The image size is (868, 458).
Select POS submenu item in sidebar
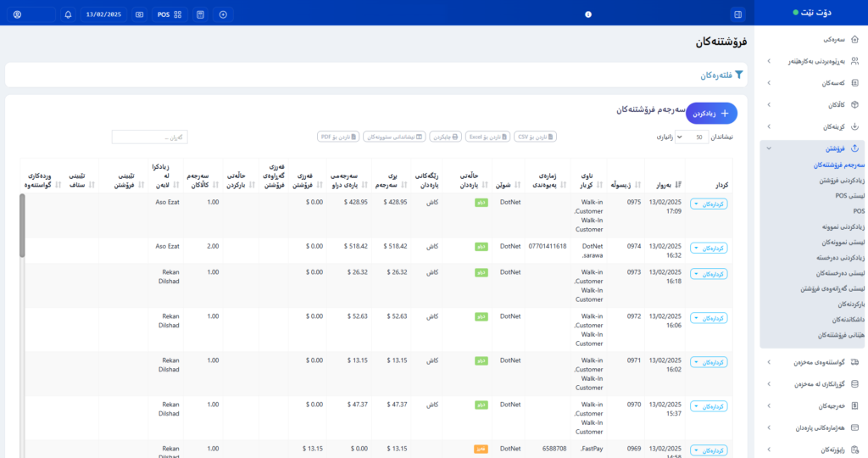pyautogui.click(x=859, y=211)
